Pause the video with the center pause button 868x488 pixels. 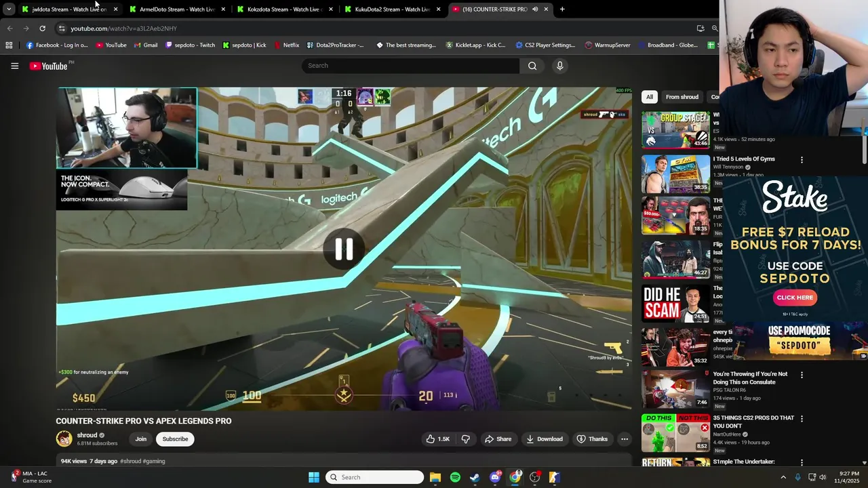(344, 249)
